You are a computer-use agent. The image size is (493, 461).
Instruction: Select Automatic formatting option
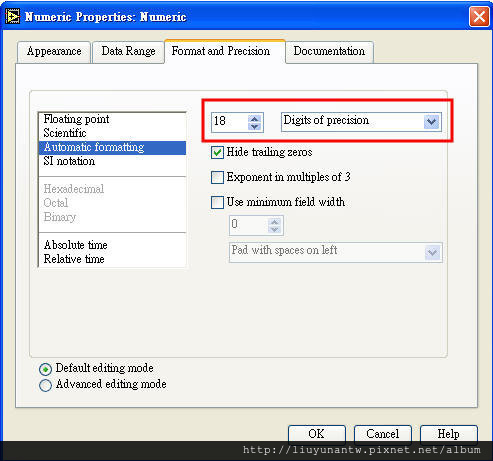[x=112, y=147]
